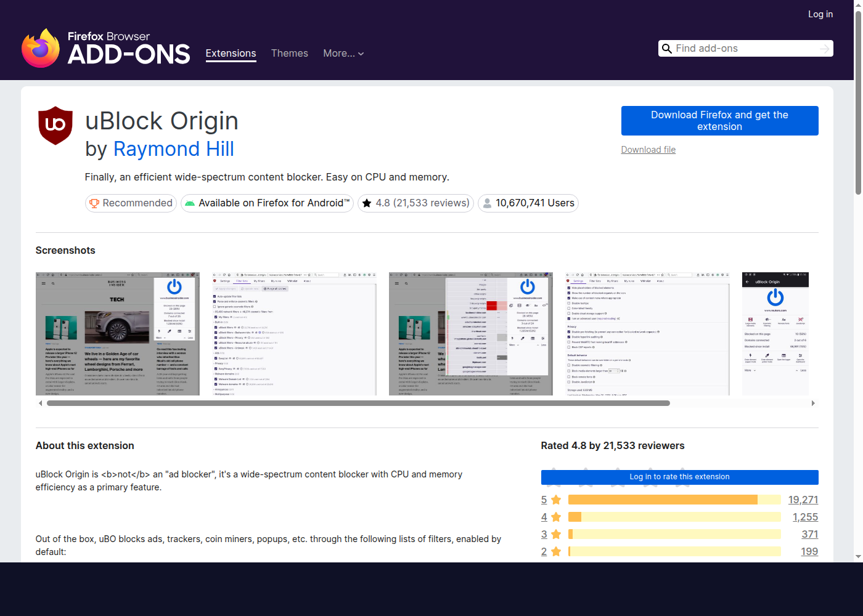Click the Firefox Browser ADD-ONS logo

click(105, 47)
